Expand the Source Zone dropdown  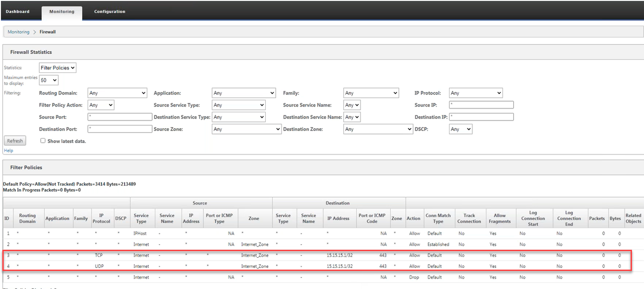247,129
